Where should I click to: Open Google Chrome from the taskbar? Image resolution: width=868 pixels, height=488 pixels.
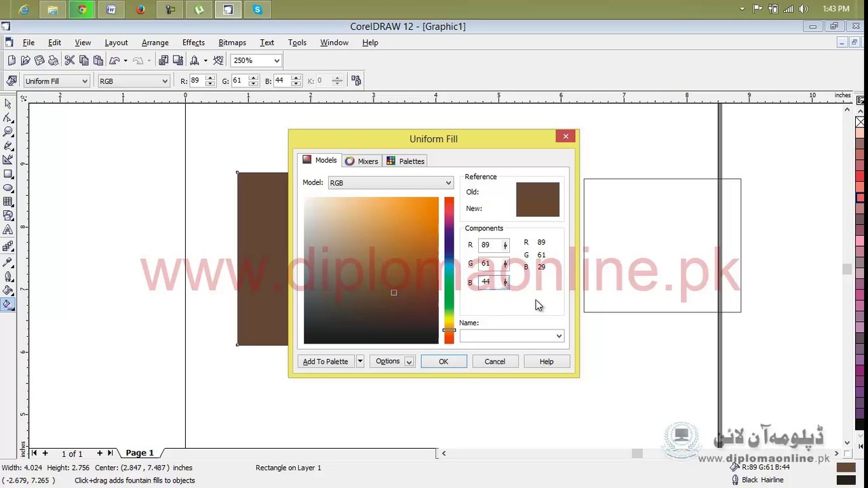click(82, 9)
